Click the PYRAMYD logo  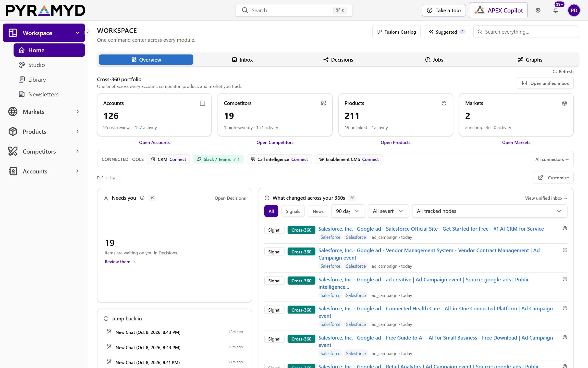pos(46,10)
